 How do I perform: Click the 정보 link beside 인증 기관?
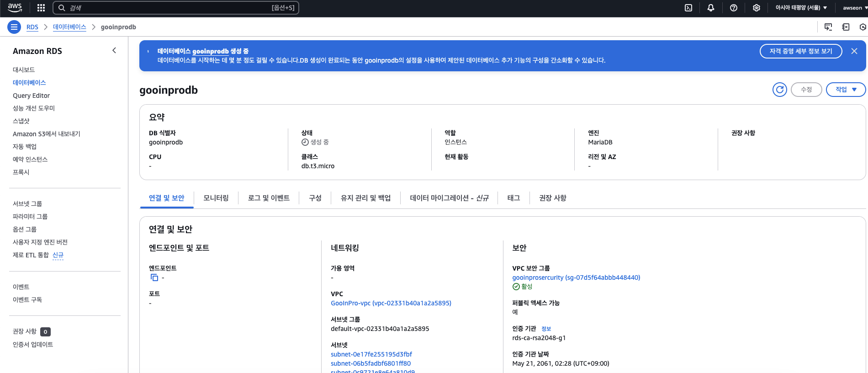[x=546, y=329]
